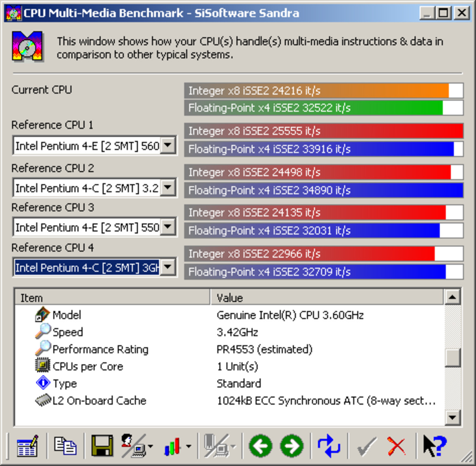Click the Sandra title bar icon
The image size is (476, 466).
pyautogui.click(x=13, y=13)
